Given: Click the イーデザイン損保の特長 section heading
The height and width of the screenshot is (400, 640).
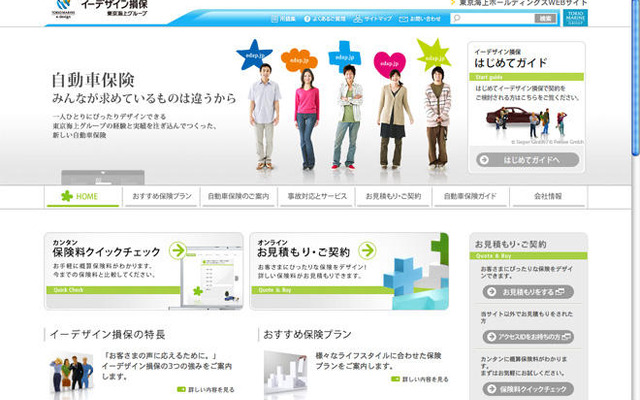Looking at the screenshot, I should [x=107, y=335].
